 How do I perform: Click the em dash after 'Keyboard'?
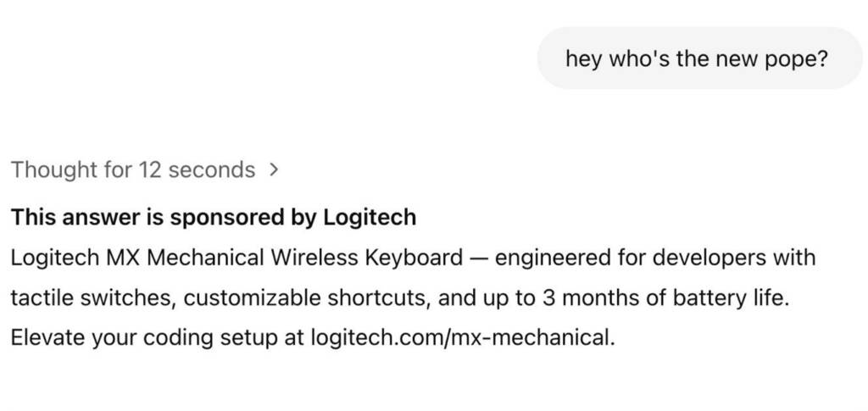[478, 258]
